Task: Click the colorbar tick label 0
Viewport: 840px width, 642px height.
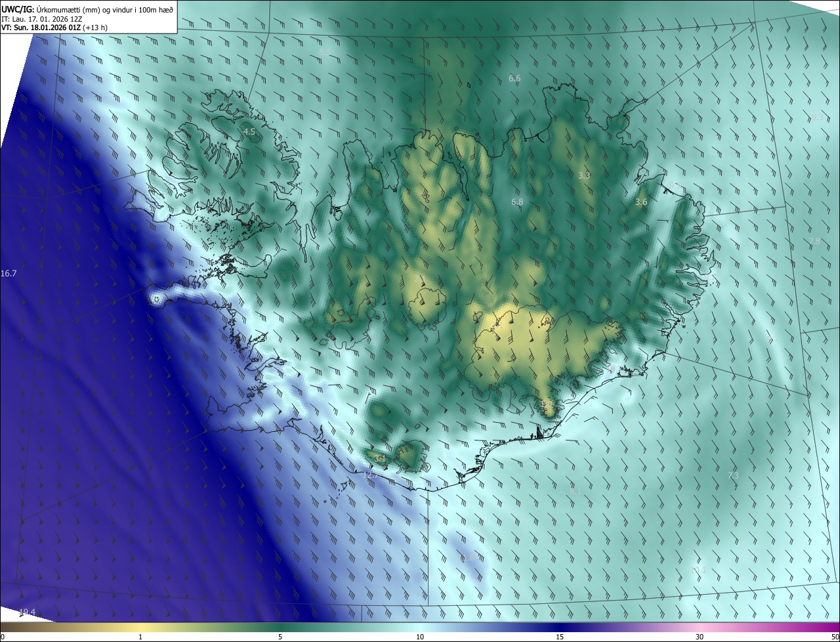Action: pos(2,637)
